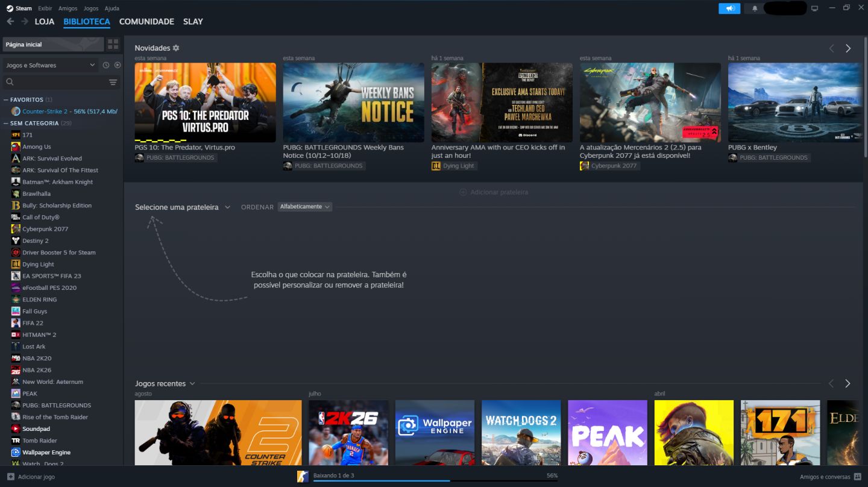
Task: Open the Ajuda menu
Action: (x=112, y=8)
